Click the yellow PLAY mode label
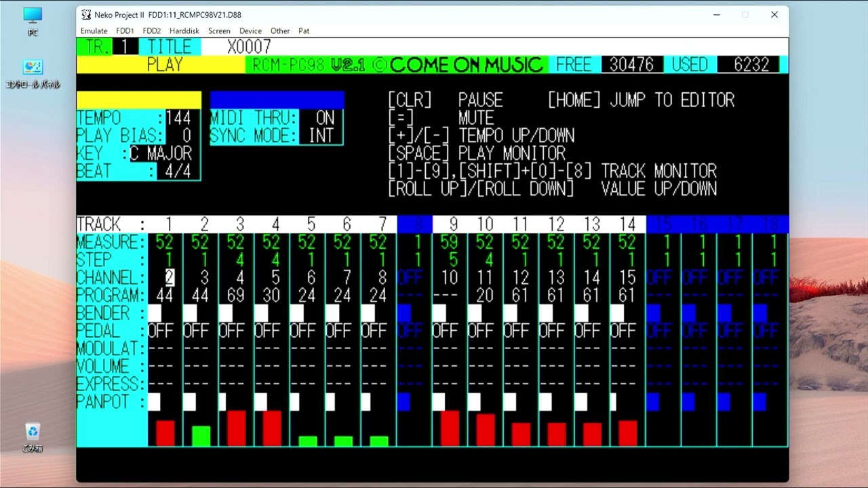The height and width of the screenshot is (488, 868). (165, 64)
